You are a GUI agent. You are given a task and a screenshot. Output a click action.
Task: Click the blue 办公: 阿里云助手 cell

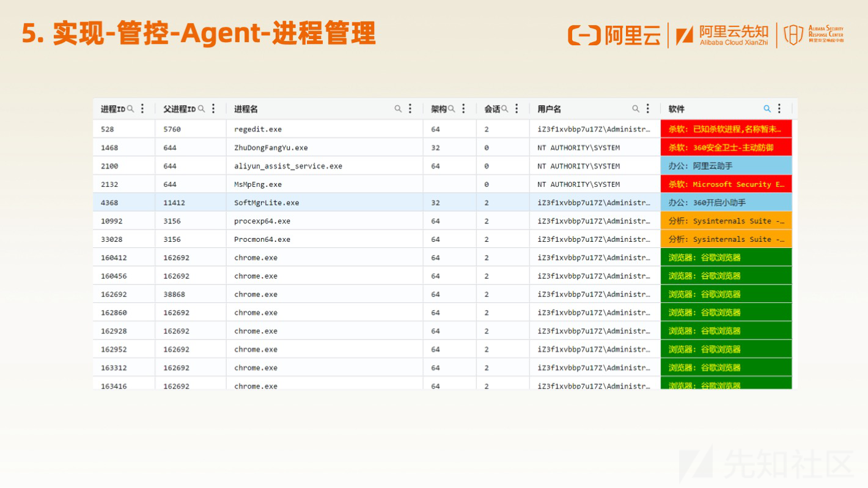click(x=726, y=166)
